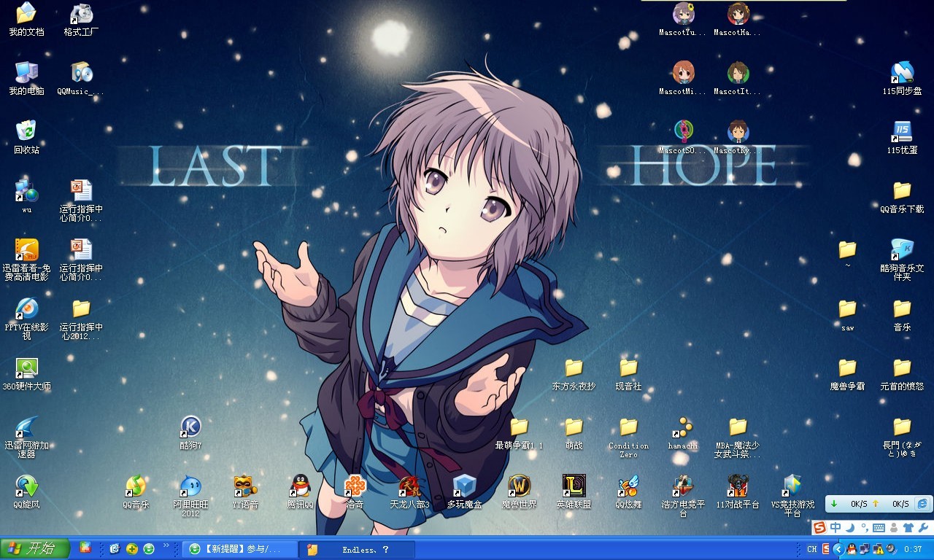934x560 pixels.
Task: Click the 0:37 system clock
Action: click(x=913, y=549)
